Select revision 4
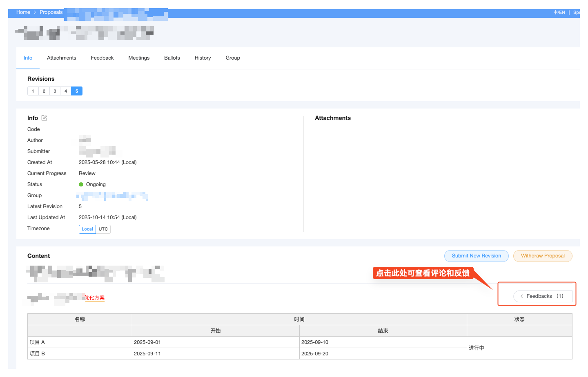 click(66, 91)
